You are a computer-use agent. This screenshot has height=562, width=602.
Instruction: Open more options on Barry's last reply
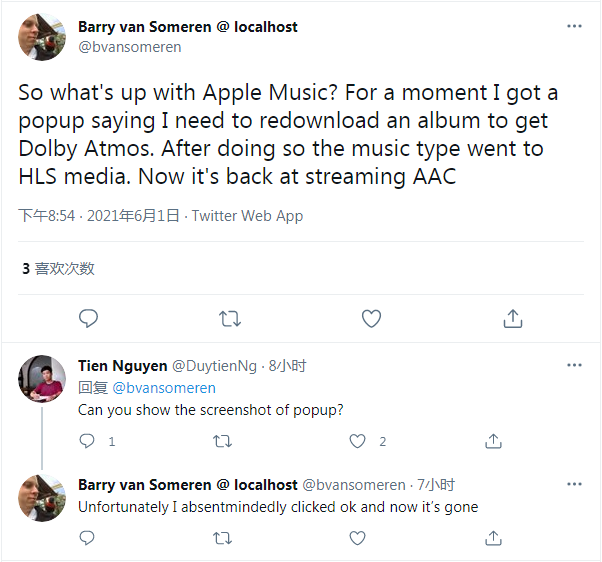pyautogui.click(x=574, y=485)
